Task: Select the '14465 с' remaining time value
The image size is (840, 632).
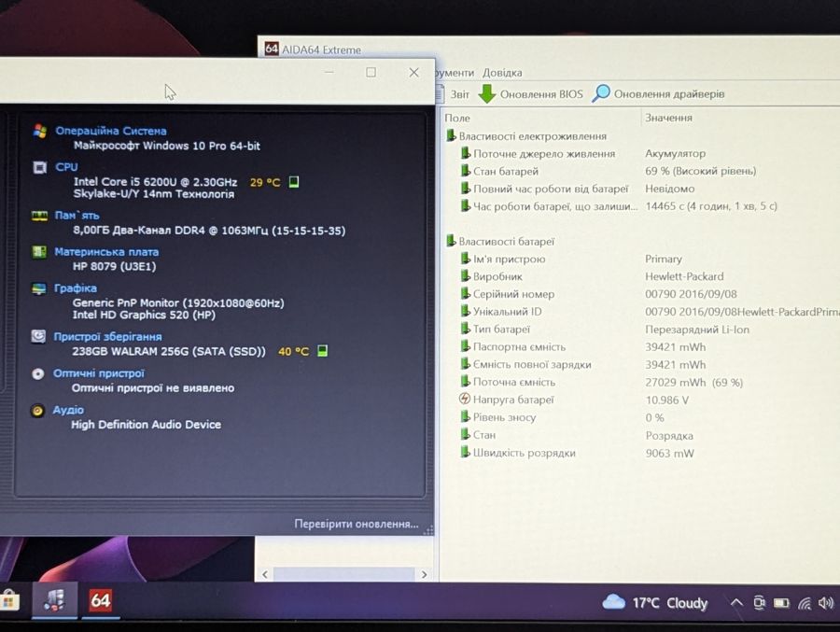Action: coord(711,205)
